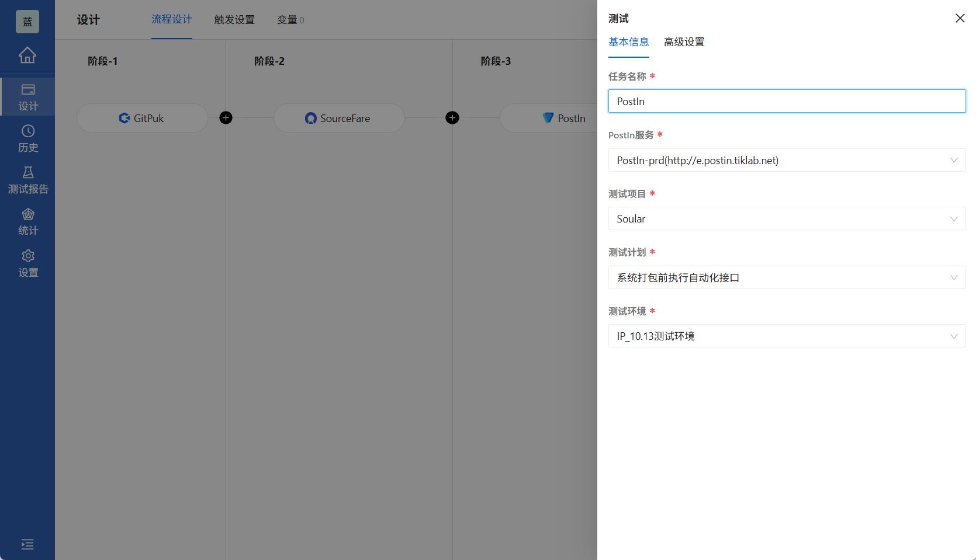The image size is (976, 560).
Task: Open the 测试环境 dropdown
Action: click(787, 336)
